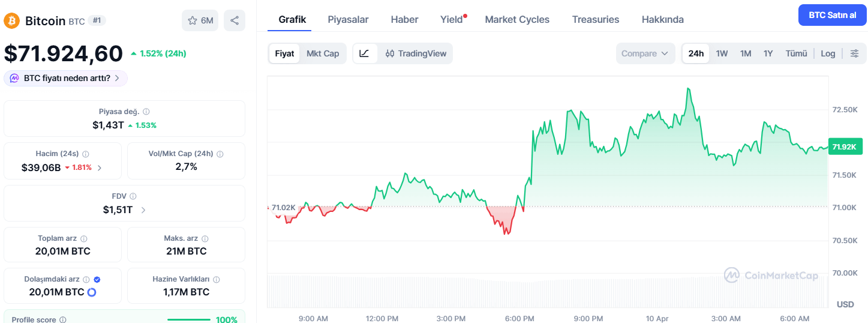The height and width of the screenshot is (323, 868).
Task: Open the Yield tab
Action: point(451,19)
